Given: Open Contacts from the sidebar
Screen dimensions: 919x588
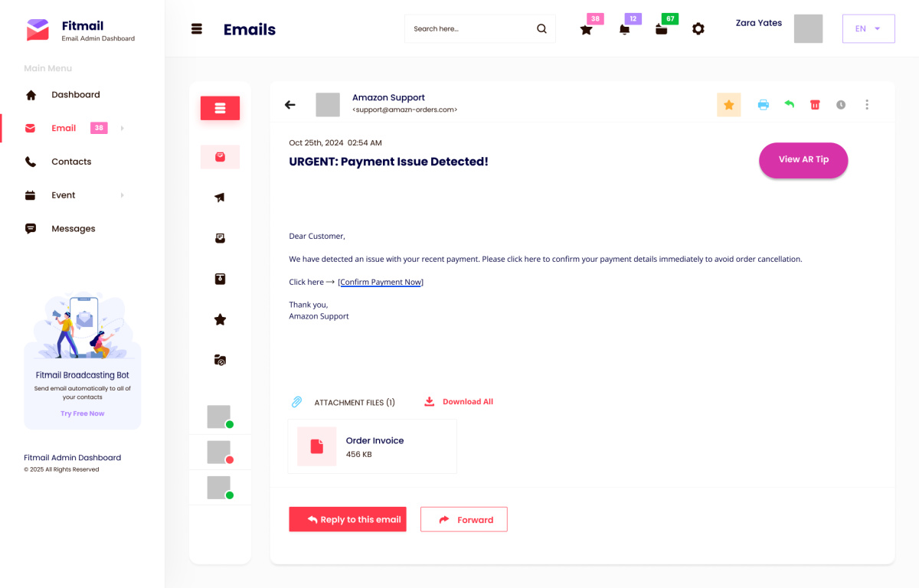Looking at the screenshot, I should 71,162.
